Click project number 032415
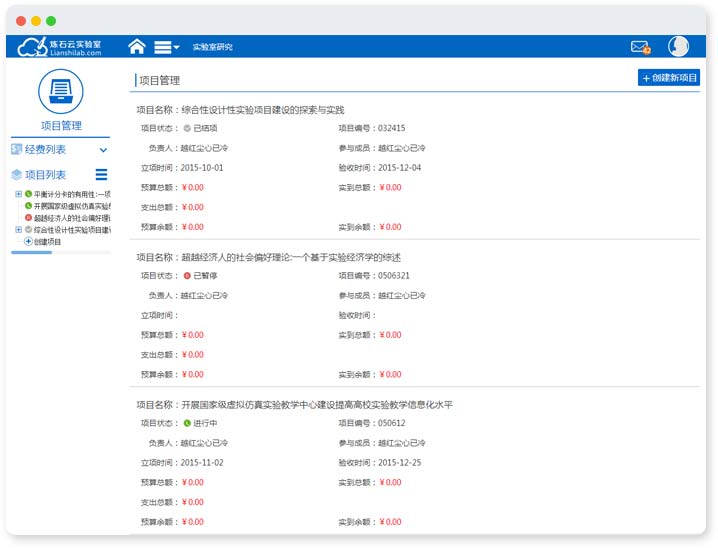Viewport: 718px width, 548px height. point(392,128)
